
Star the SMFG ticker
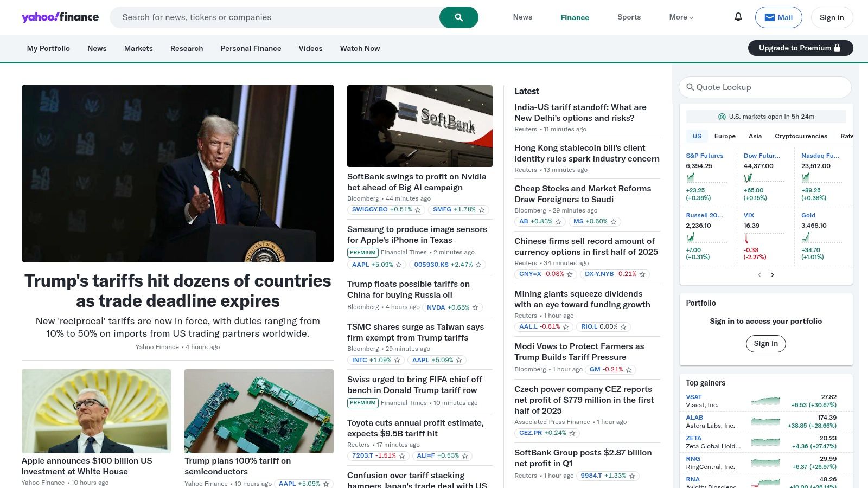[x=482, y=210]
